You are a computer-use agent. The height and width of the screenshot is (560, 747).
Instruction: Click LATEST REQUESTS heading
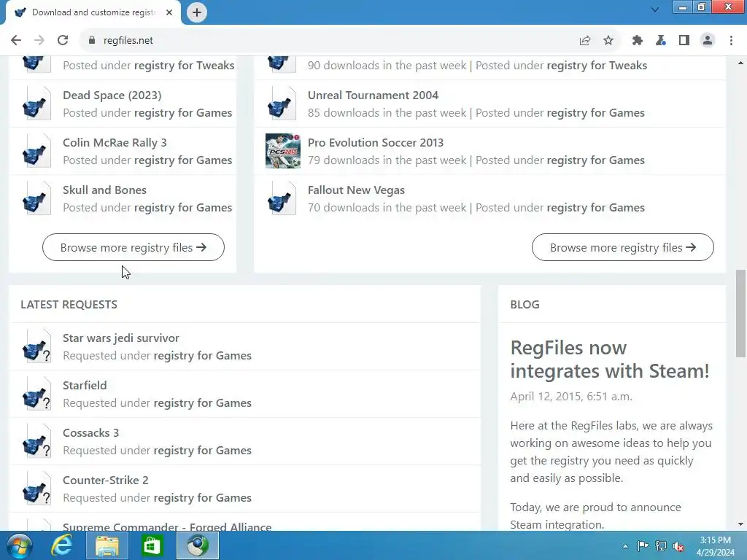tap(69, 304)
